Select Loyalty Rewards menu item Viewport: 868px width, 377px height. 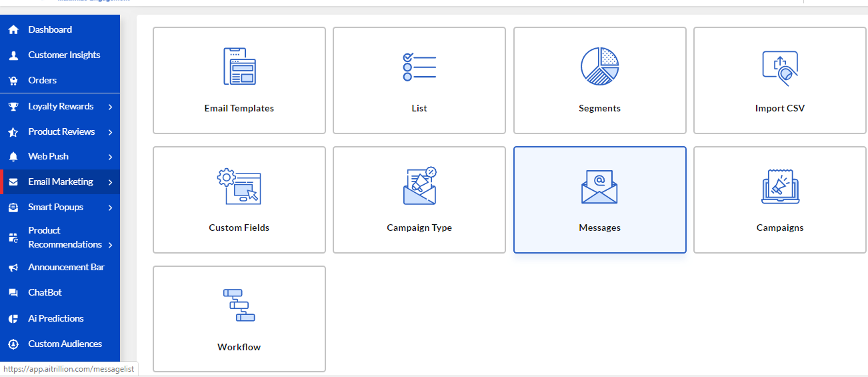coord(60,107)
